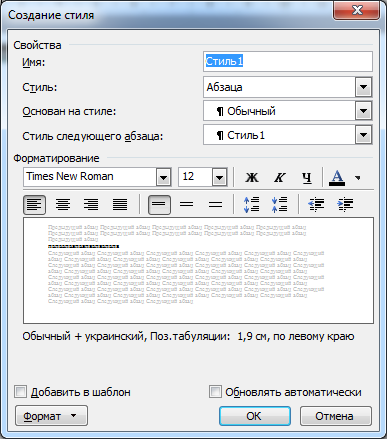The image size is (387, 439).
Task: Set single line spacing
Action: (159, 204)
